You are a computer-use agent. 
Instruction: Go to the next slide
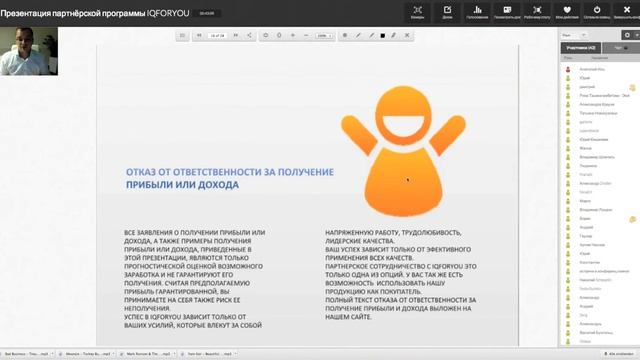tap(236, 36)
